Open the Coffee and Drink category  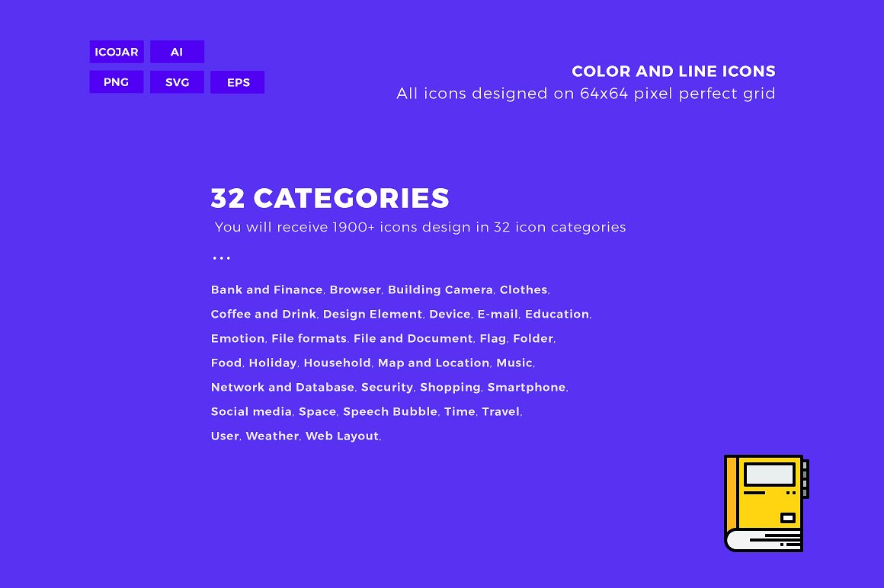(264, 314)
